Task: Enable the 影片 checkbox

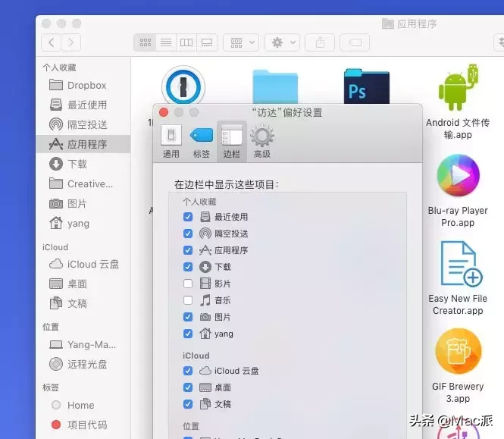Action: [x=188, y=284]
